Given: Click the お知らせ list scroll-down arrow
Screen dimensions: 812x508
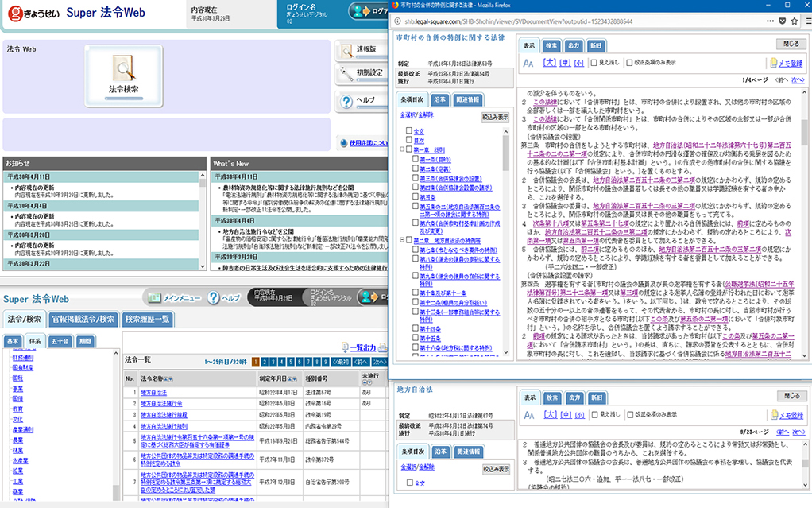Looking at the screenshot, I should (x=203, y=266).
